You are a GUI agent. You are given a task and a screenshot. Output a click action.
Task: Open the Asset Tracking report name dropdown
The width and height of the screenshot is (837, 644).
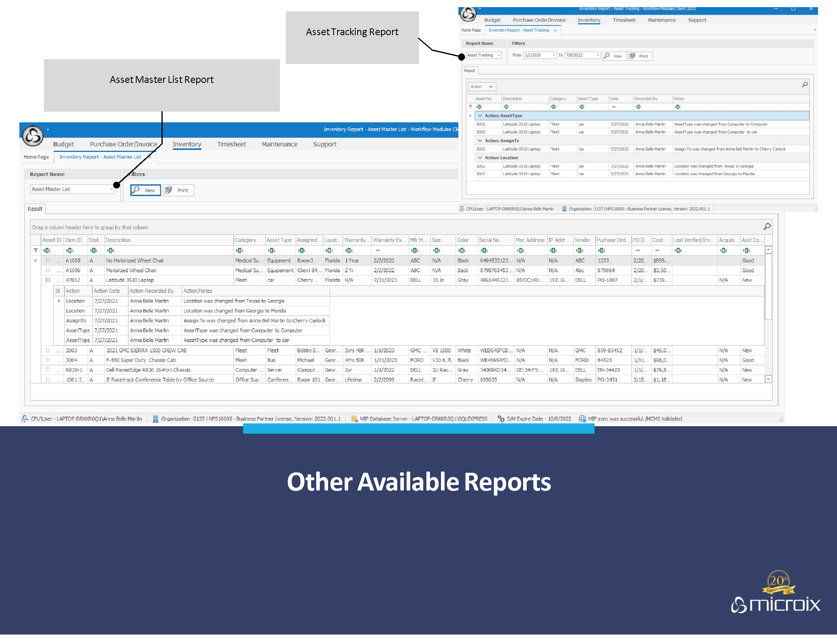pos(499,55)
